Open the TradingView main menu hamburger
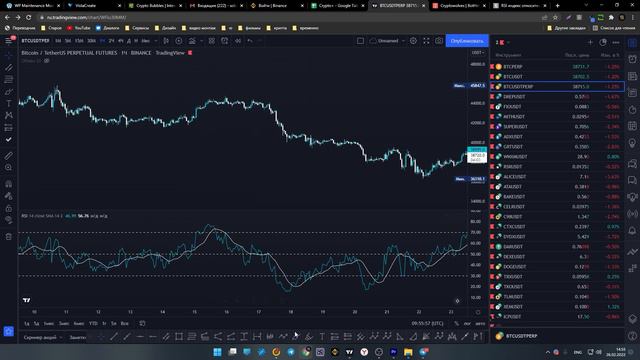The height and width of the screenshot is (360, 640). tap(9, 41)
